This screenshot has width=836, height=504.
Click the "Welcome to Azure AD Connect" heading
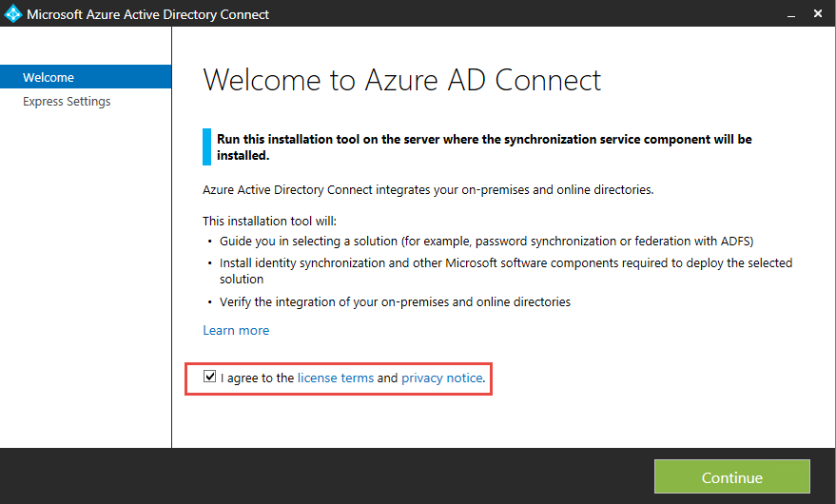coord(402,79)
